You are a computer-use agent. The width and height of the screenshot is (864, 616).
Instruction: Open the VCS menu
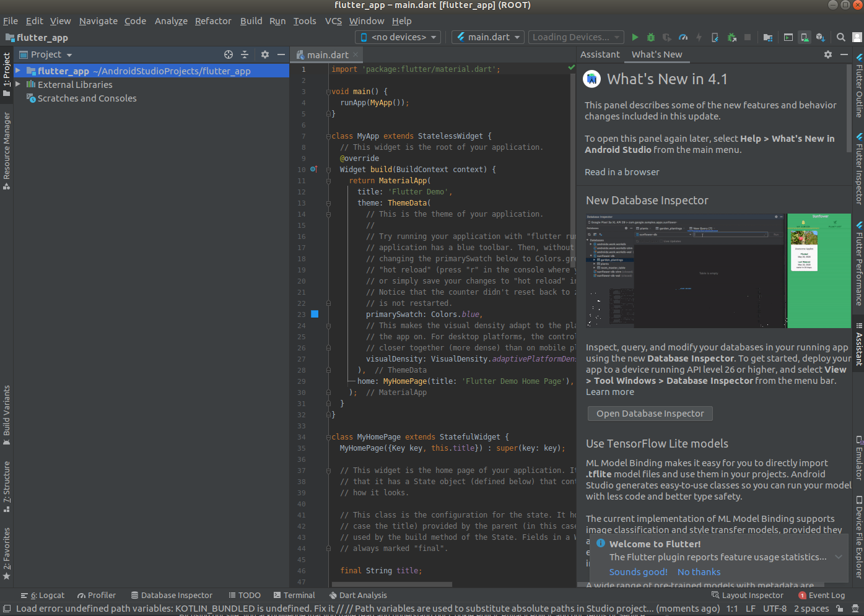pyautogui.click(x=333, y=20)
